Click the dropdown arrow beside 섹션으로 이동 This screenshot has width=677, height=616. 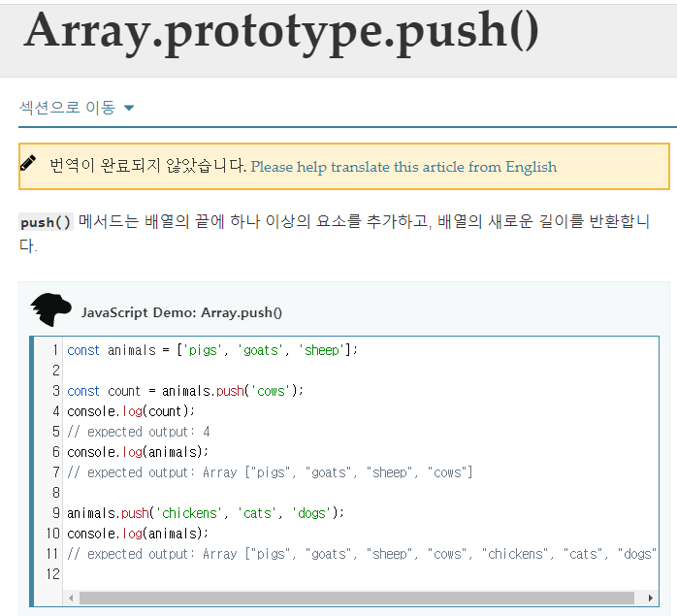click(x=129, y=108)
